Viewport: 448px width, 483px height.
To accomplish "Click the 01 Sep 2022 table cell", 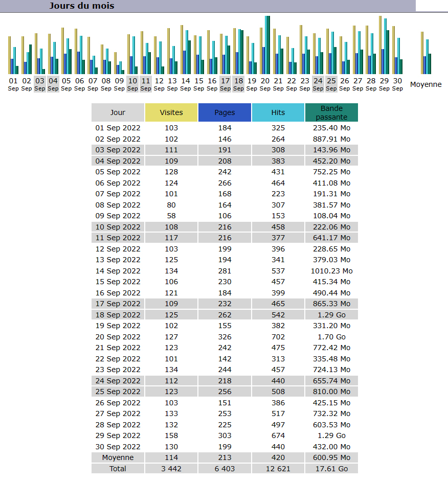I will 118,128.
